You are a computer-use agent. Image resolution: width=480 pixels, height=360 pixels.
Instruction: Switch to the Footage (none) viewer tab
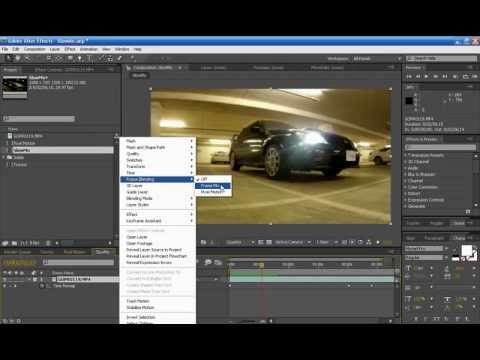[x=269, y=68]
